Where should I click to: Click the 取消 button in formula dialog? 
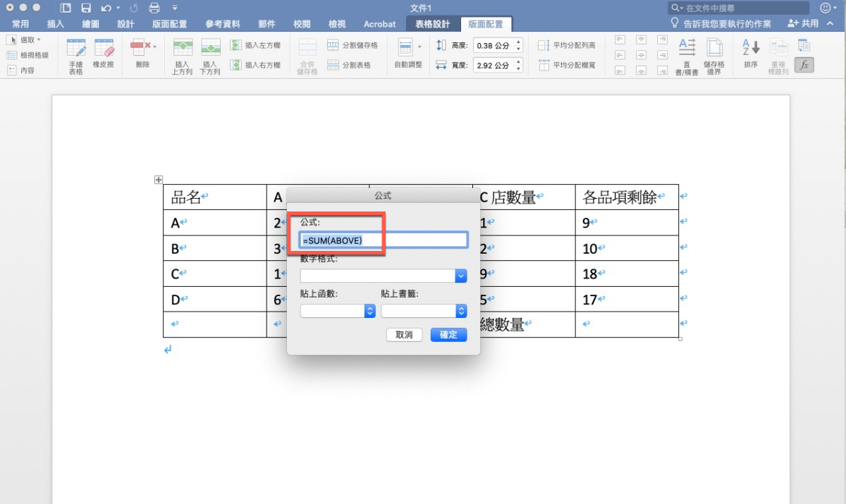click(404, 335)
